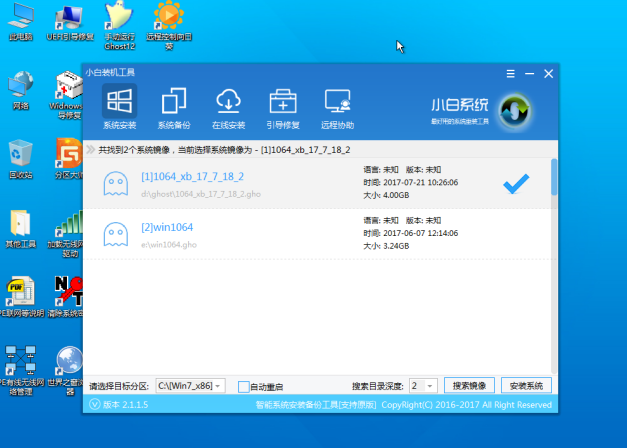Open the title bar menu dropdown icon
This screenshot has width=627, height=448.
pos(510,74)
